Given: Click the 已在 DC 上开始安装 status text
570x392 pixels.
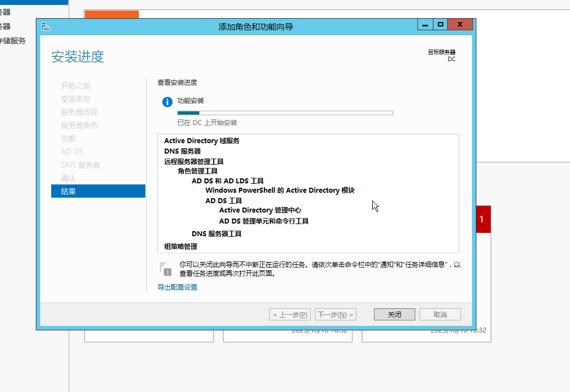Looking at the screenshot, I should click(207, 123).
